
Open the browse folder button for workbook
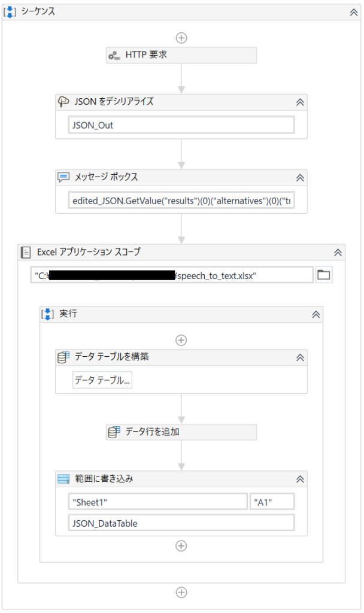(324, 275)
